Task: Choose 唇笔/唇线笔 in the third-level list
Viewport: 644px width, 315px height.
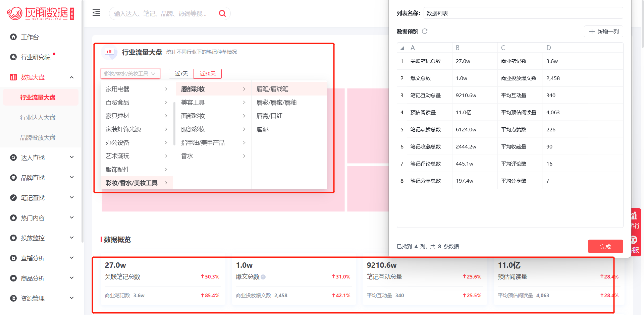Action: point(289,89)
